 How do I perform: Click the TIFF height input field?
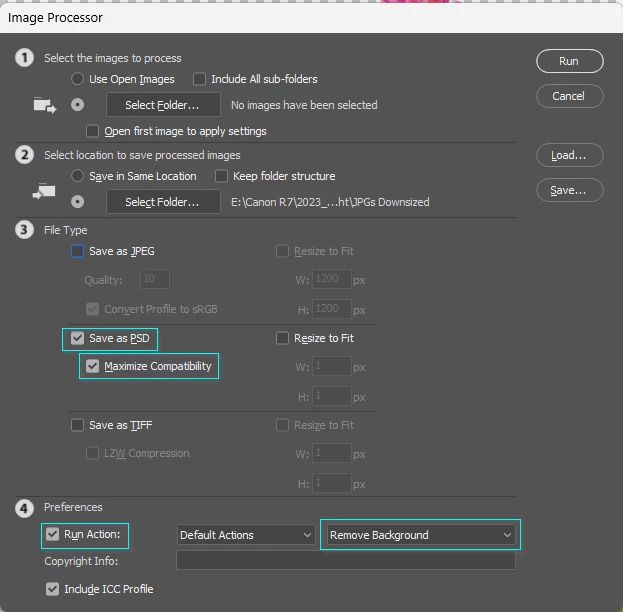click(x=332, y=483)
